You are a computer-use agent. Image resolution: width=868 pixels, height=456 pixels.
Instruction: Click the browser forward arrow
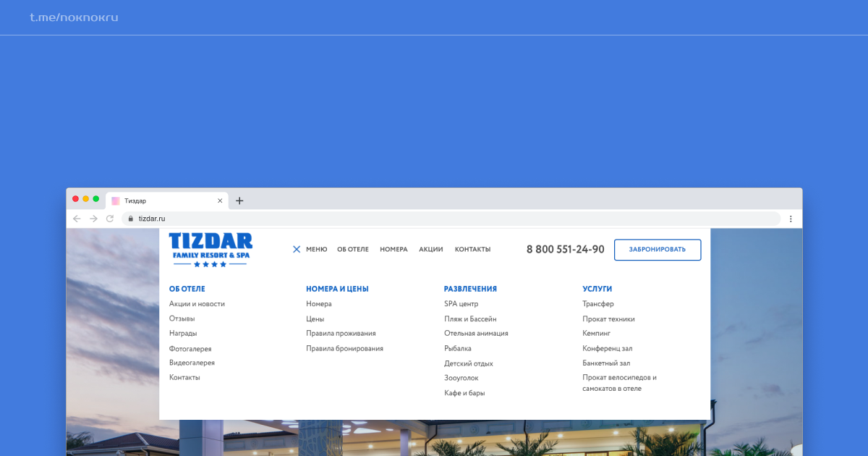click(x=93, y=219)
